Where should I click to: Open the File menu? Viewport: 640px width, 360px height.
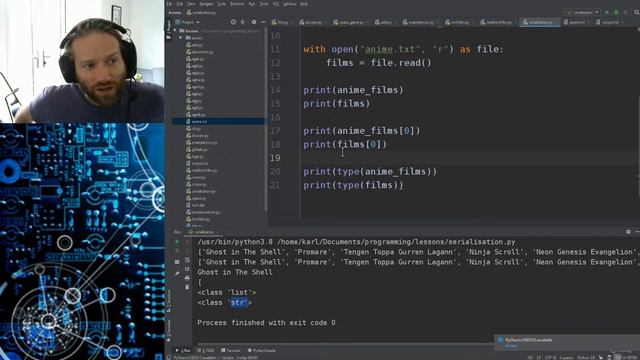tap(169, 4)
